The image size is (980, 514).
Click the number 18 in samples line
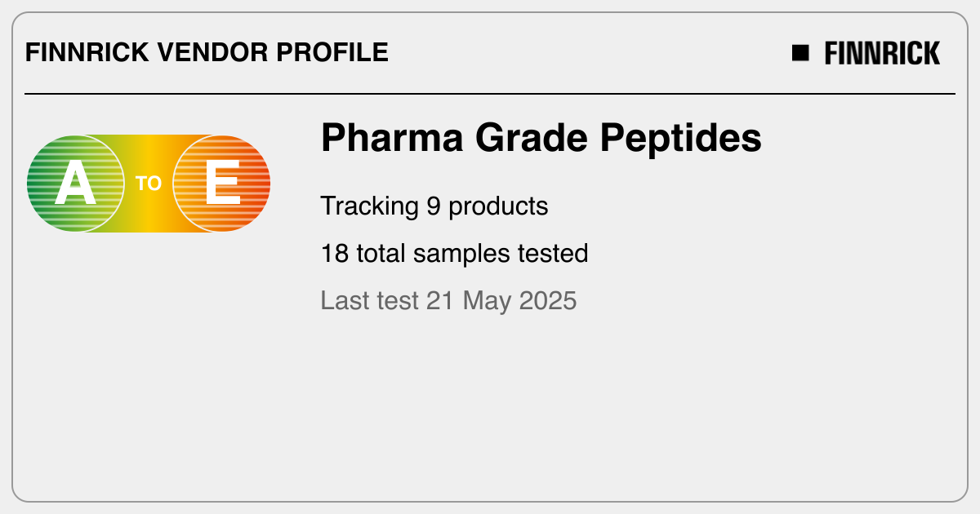coord(335,254)
